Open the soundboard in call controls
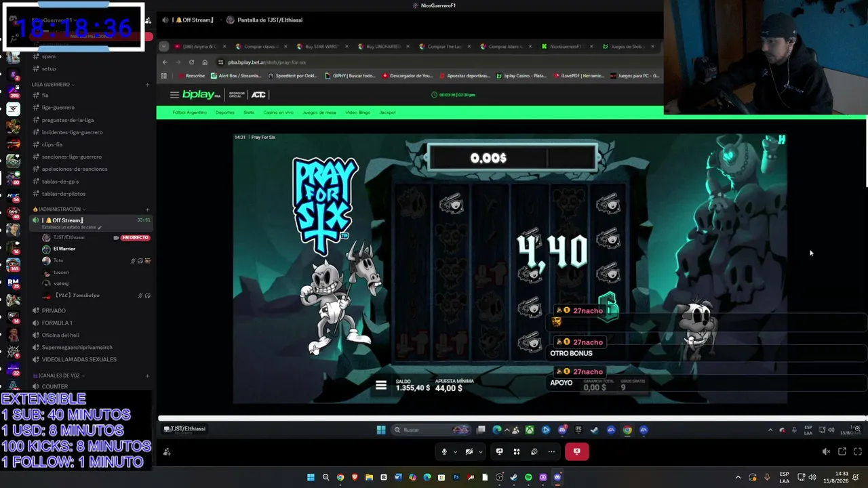Viewport: 868px width, 488px height. coord(534,451)
